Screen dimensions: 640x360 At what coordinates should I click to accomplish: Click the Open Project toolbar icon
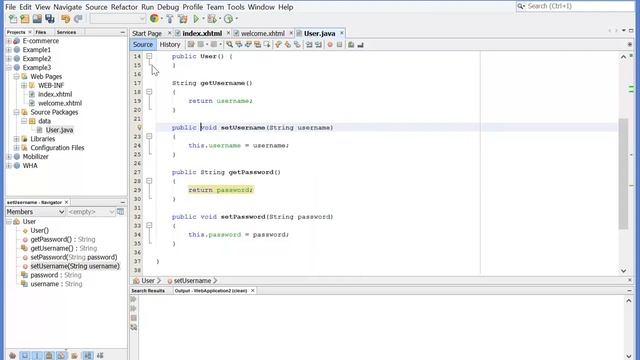[37, 19]
